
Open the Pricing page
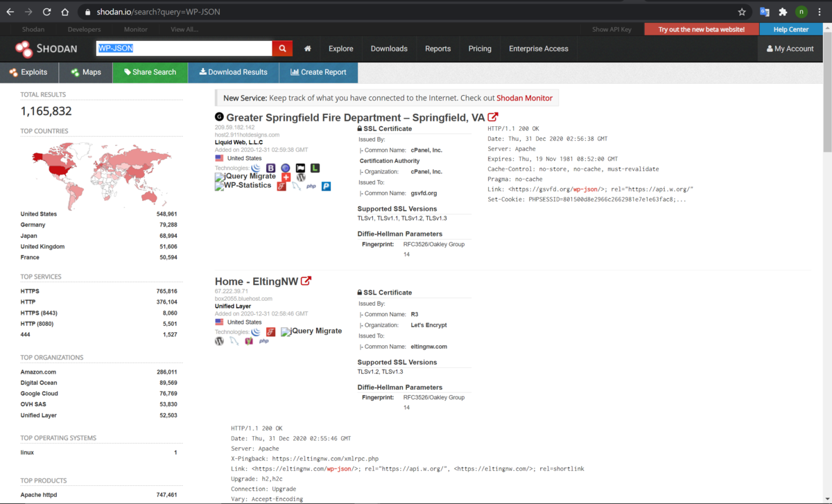click(x=480, y=49)
